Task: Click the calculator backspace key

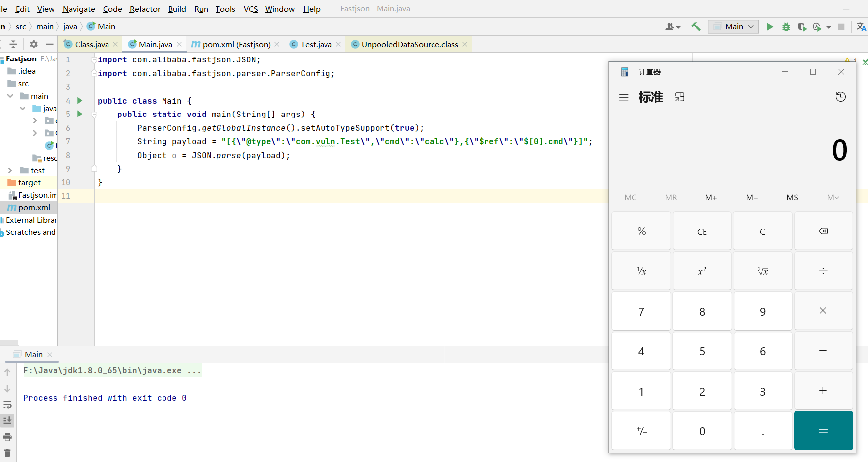Action: coord(823,231)
